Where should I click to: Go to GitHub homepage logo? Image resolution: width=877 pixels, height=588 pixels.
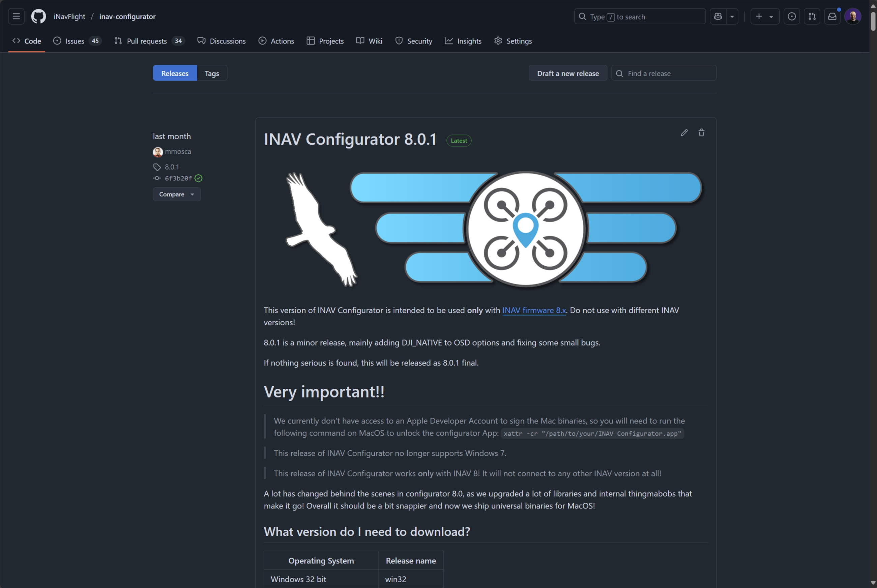coord(39,17)
